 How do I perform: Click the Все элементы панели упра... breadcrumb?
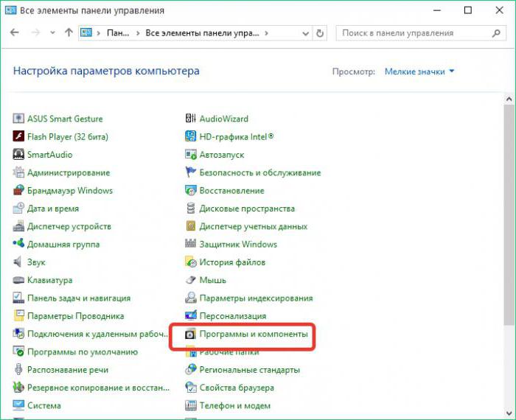click(202, 33)
